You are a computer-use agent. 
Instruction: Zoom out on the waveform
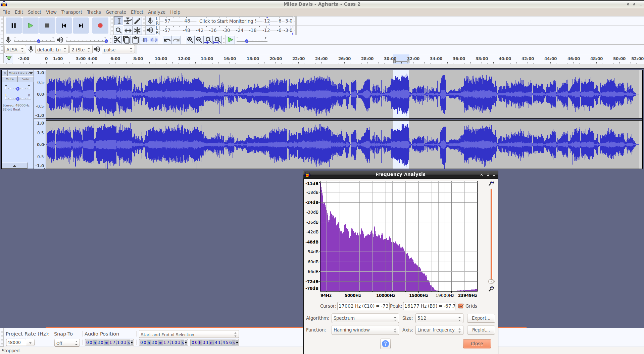(x=199, y=40)
